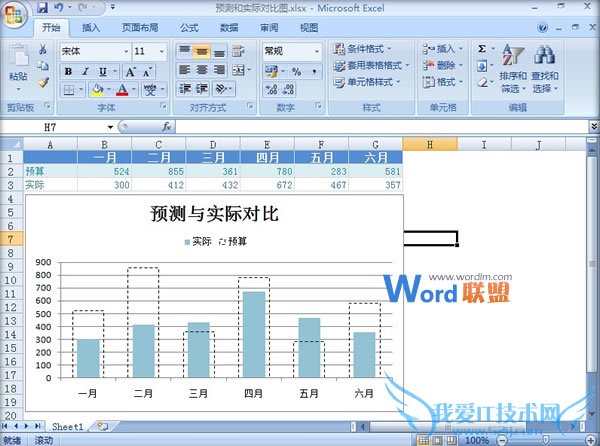
Task: Open 单元格样式 cell styles menu
Action: tap(367, 82)
